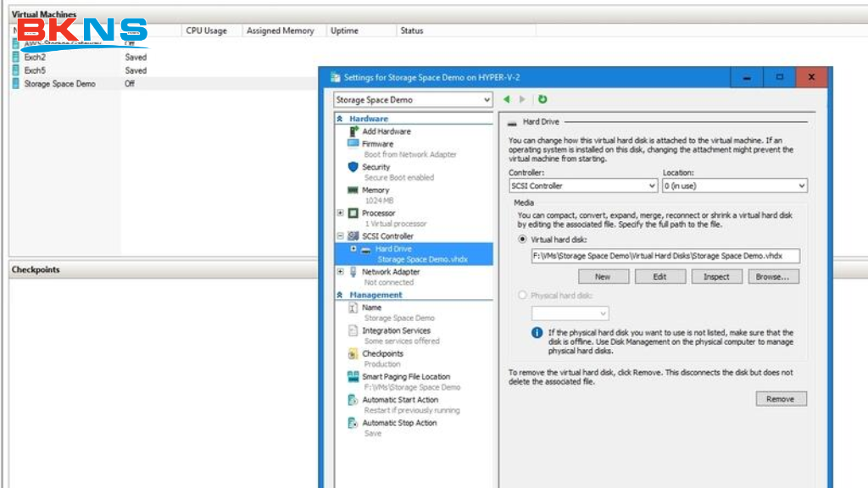Click the virtual hard disk path field
The image size is (868, 488).
pyautogui.click(x=664, y=255)
